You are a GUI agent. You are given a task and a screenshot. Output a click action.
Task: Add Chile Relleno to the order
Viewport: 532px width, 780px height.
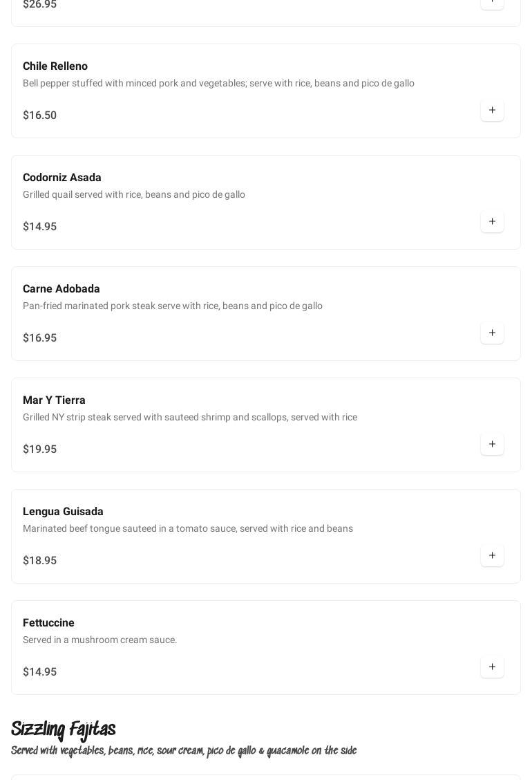[492, 111]
